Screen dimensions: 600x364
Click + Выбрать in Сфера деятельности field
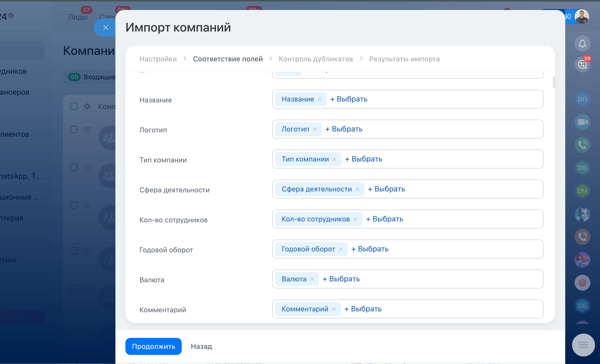pos(386,189)
